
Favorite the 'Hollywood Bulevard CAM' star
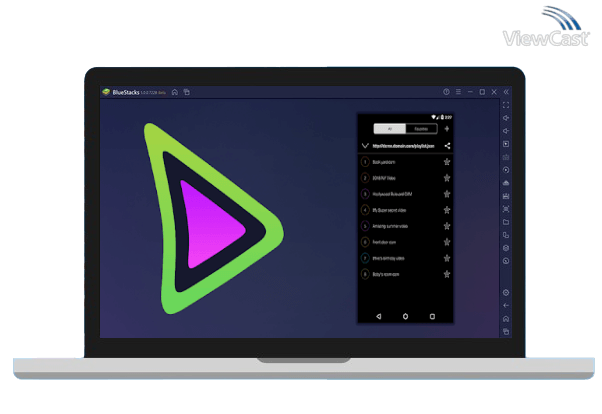[x=447, y=194]
